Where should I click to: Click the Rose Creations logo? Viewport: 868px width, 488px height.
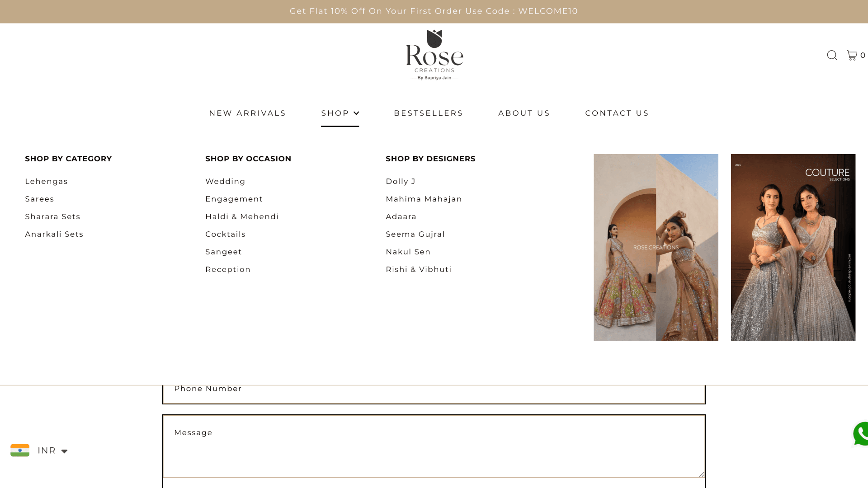click(x=434, y=54)
